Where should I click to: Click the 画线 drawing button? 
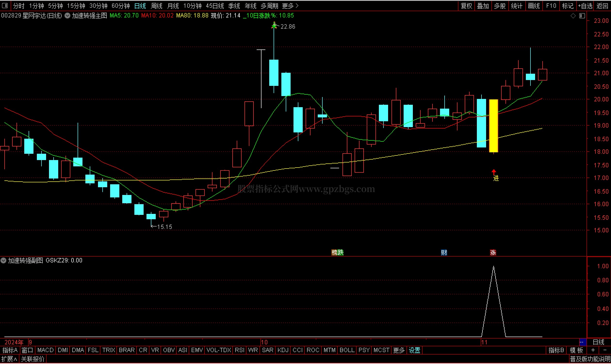tap(534, 6)
